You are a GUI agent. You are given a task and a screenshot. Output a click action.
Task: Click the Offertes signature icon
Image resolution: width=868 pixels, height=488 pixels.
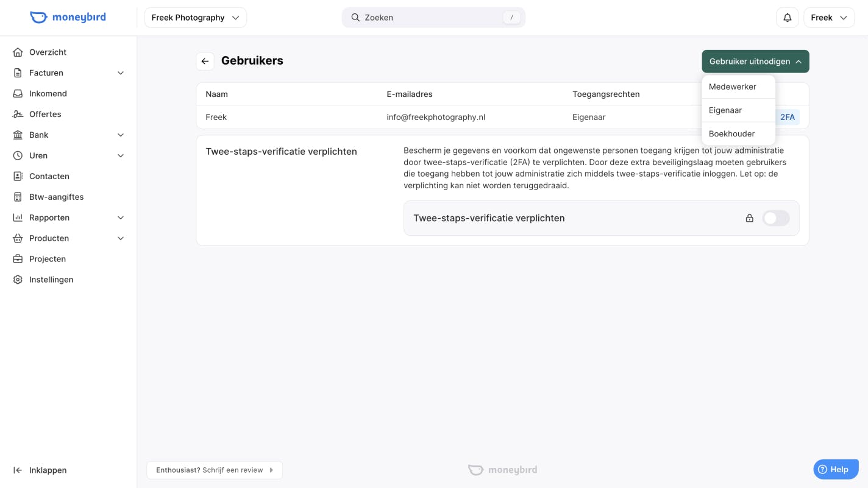pos(18,115)
